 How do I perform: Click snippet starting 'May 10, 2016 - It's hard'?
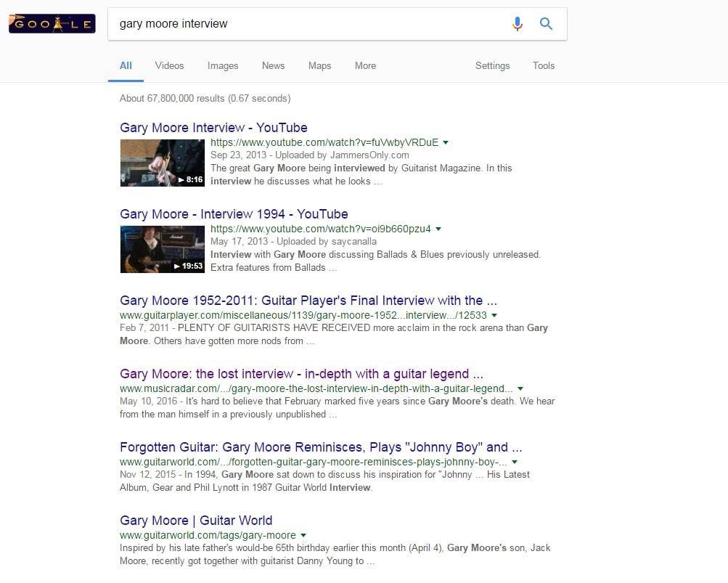tap(337, 408)
